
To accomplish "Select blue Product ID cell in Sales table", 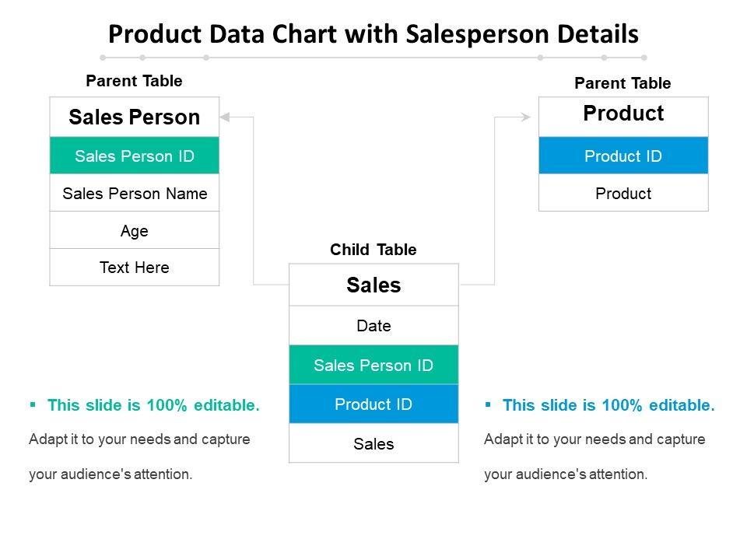I will click(373, 404).
